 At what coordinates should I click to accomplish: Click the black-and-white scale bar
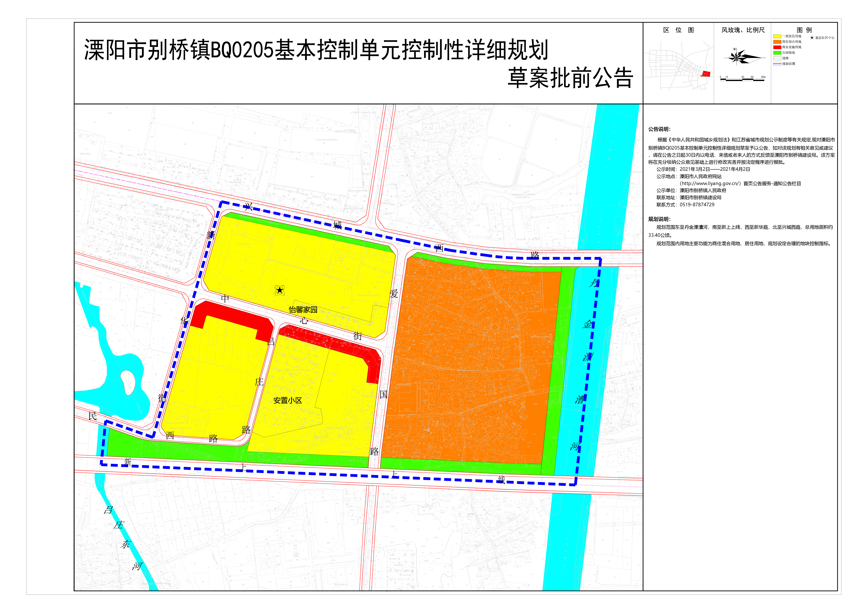click(742, 80)
